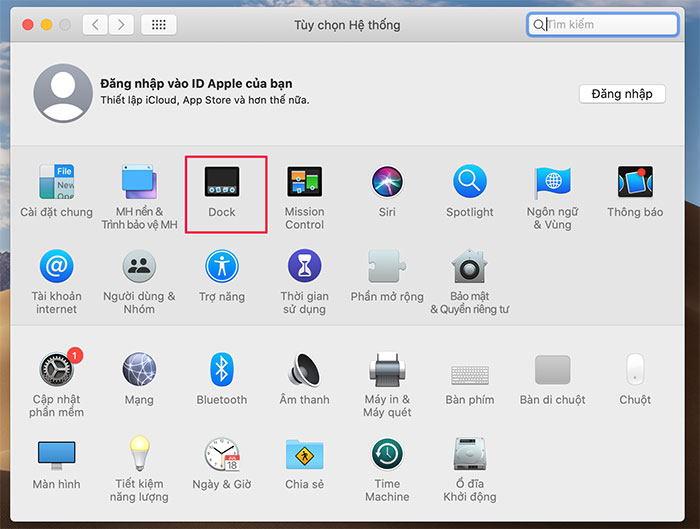Go back with the left arrow button
The width and height of the screenshot is (700, 529).
(95, 25)
